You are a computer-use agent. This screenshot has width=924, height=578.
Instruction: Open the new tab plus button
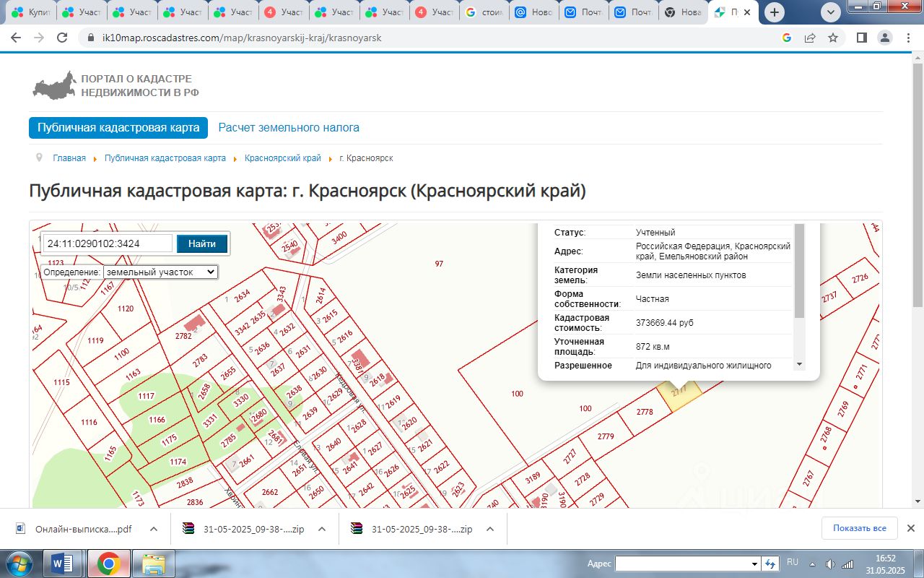point(775,12)
